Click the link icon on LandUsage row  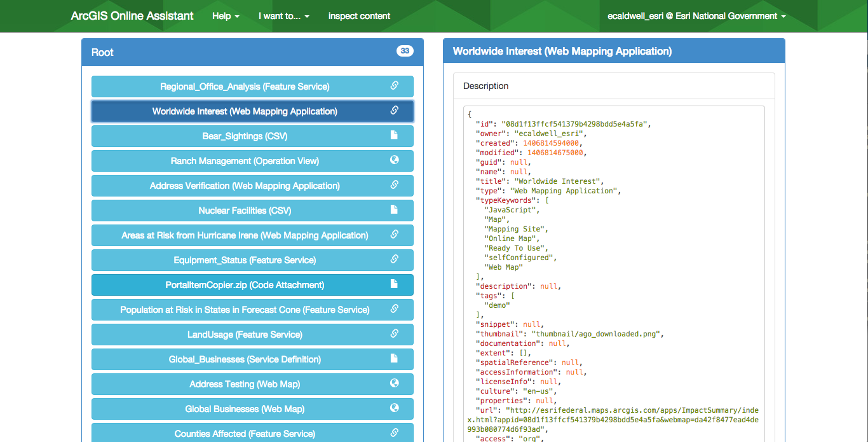[394, 334]
